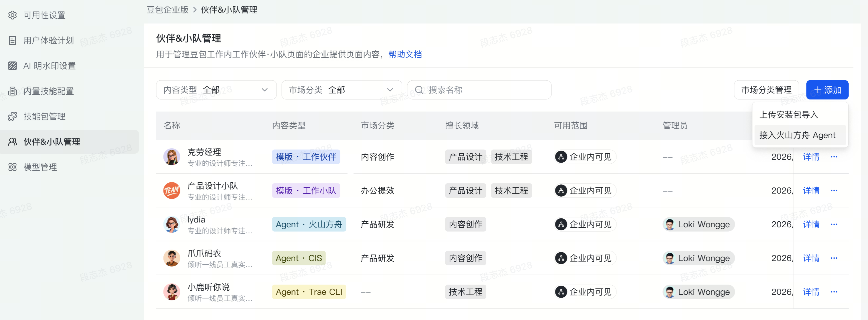Click 技术工程 tag in 小鹿听你说 row

[x=465, y=292]
